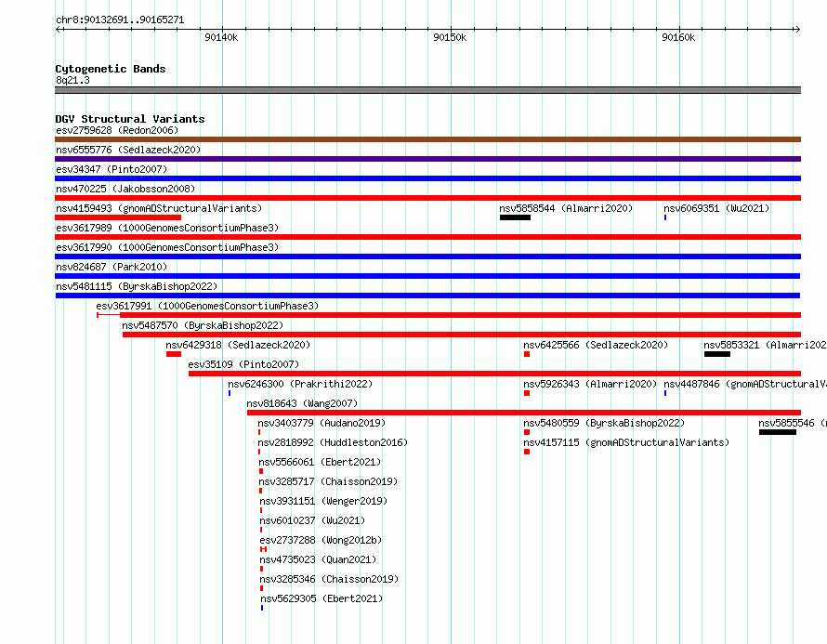This screenshot has height=644, width=827.
Task: Click nsv6429318 (Sedlazeck2020) label
Action: click(x=238, y=345)
